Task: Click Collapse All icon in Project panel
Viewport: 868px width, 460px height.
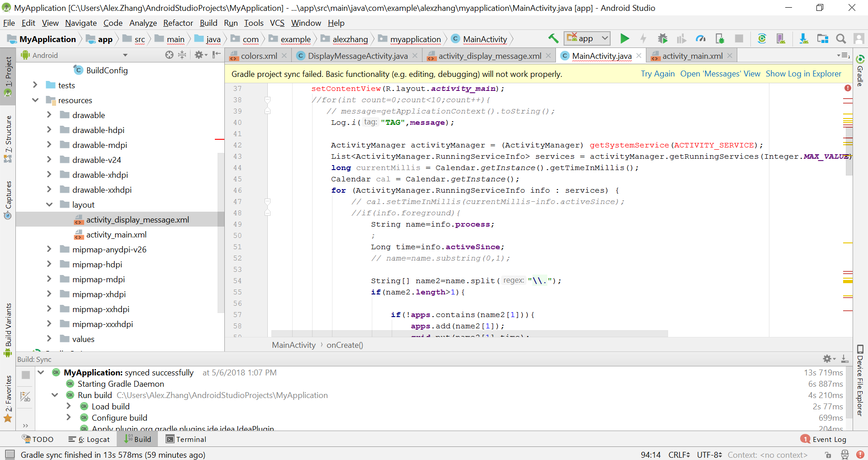Action: (182, 55)
